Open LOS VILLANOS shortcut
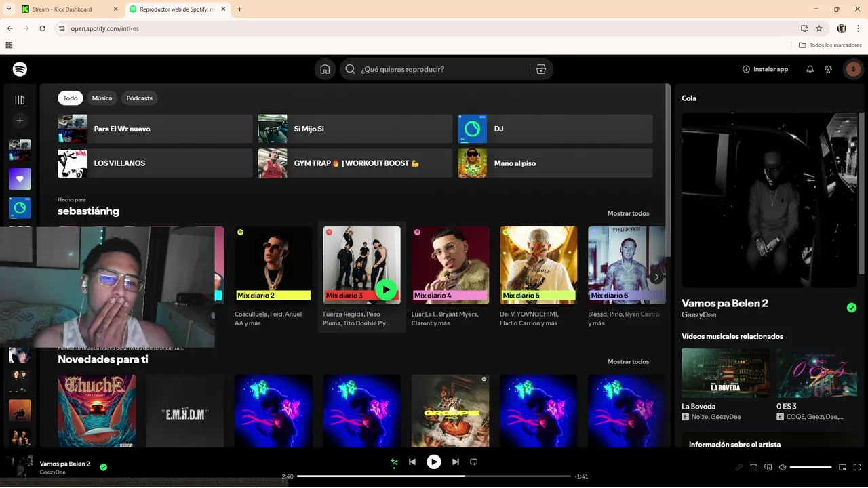The height and width of the screenshot is (488, 868). [x=155, y=163]
